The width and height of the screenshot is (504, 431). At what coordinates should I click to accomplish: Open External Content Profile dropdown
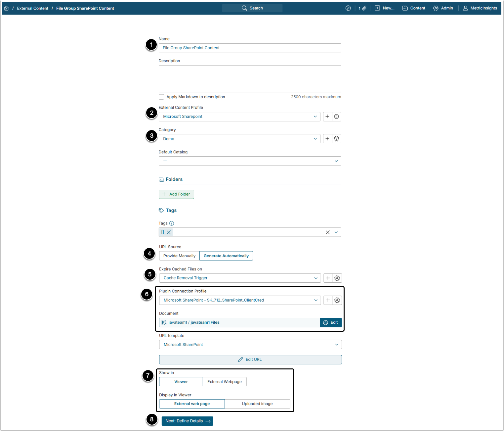[x=239, y=117]
